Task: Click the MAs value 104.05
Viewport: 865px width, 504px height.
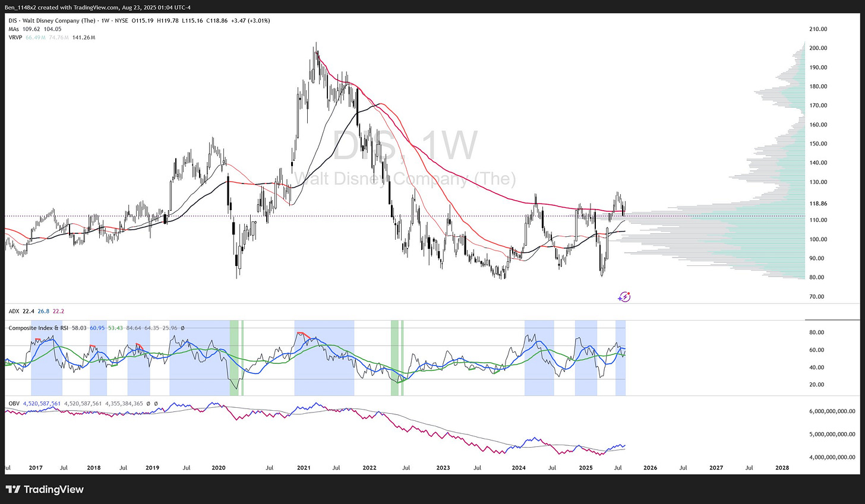Action: 52,29
